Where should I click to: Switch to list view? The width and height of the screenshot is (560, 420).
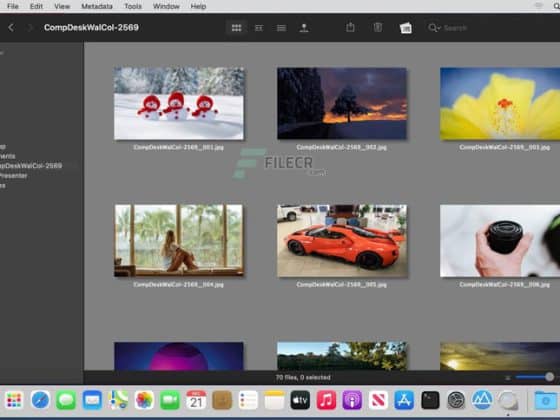(x=281, y=28)
